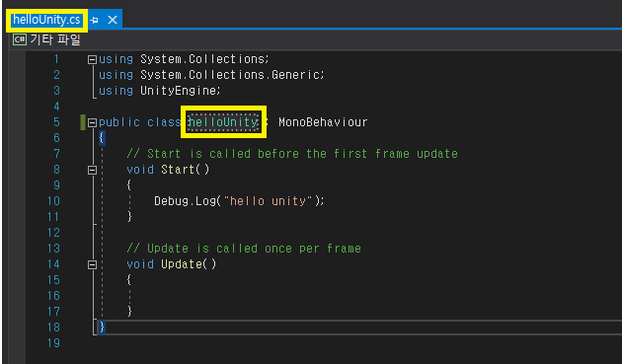Image resolution: width=622 pixels, height=364 pixels.
Task: Select the helloUnity.cs tab
Action: pyautogui.click(x=46, y=20)
